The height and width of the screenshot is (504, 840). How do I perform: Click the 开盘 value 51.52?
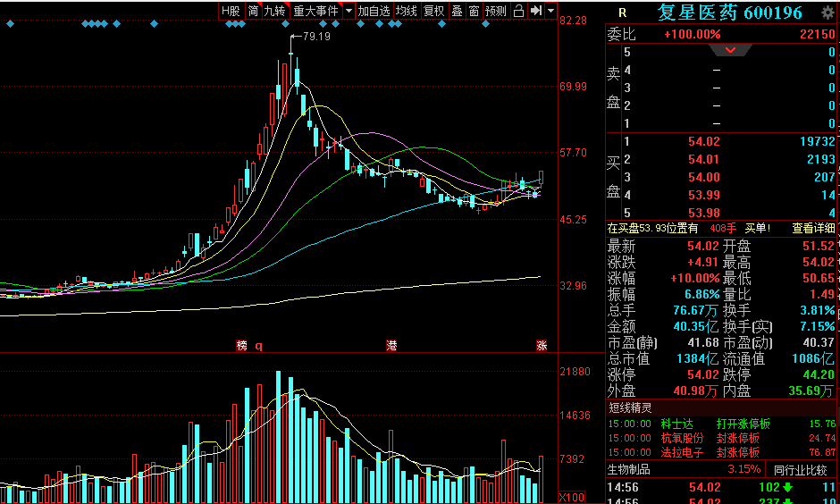pos(819,247)
